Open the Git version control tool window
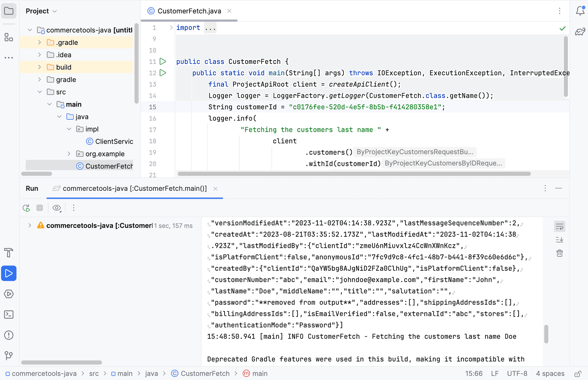588x380 pixels. [9, 355]
